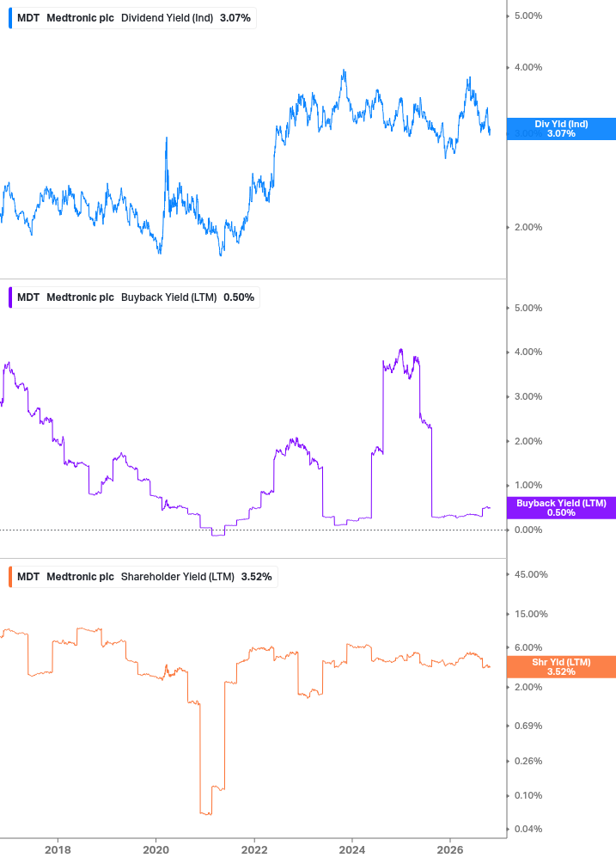Click the 2020 label on the time axis

point(156,849)
